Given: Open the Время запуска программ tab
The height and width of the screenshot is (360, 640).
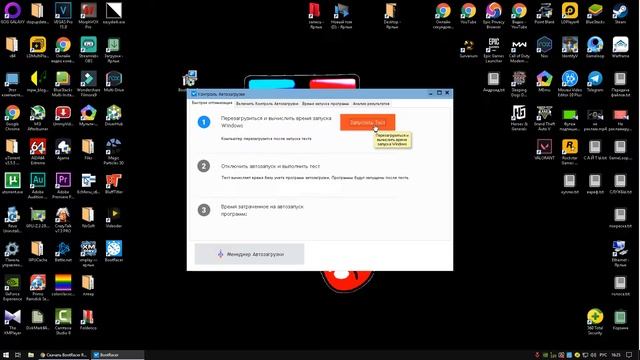Looking at the screenshot, I should [x=325, y=104].
